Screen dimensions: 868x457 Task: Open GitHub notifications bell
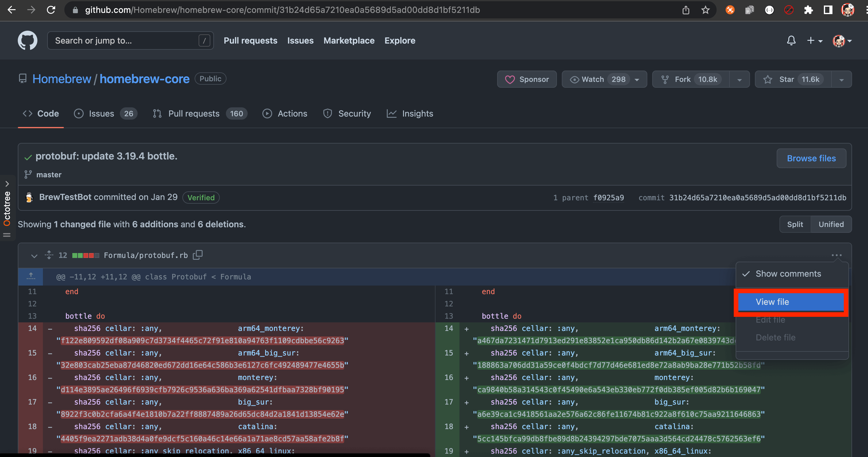(x=791, y=41)
